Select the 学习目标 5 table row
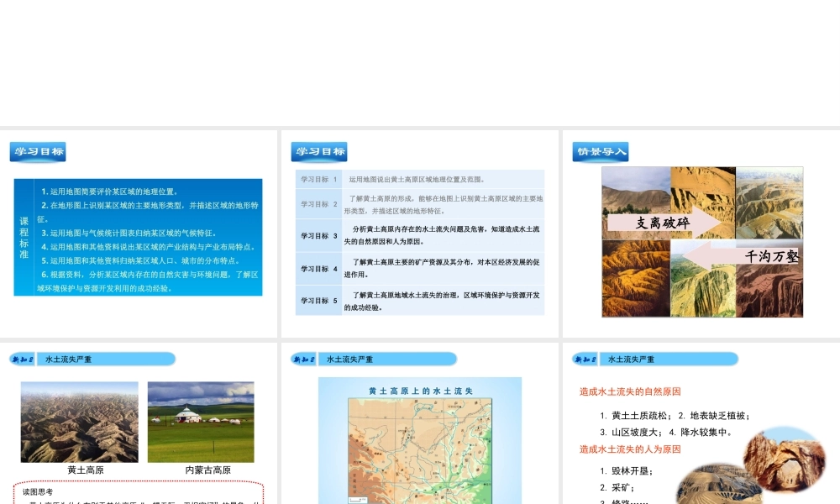The image size is (840, 504). click(x=419, y=301)
